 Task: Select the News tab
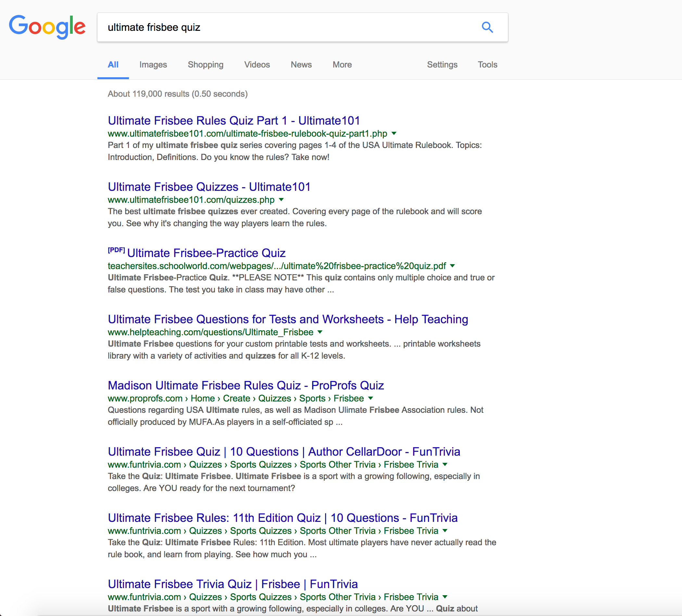(301, 65)
